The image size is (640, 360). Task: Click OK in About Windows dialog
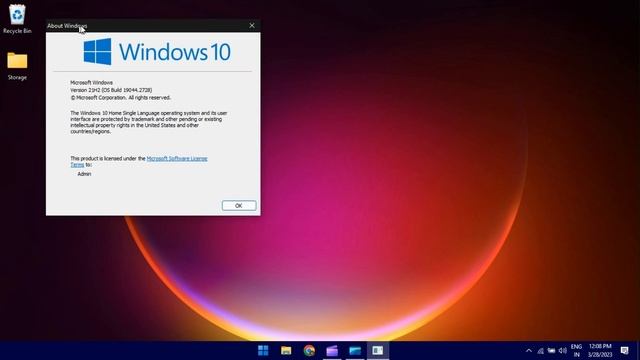(239, 206)
